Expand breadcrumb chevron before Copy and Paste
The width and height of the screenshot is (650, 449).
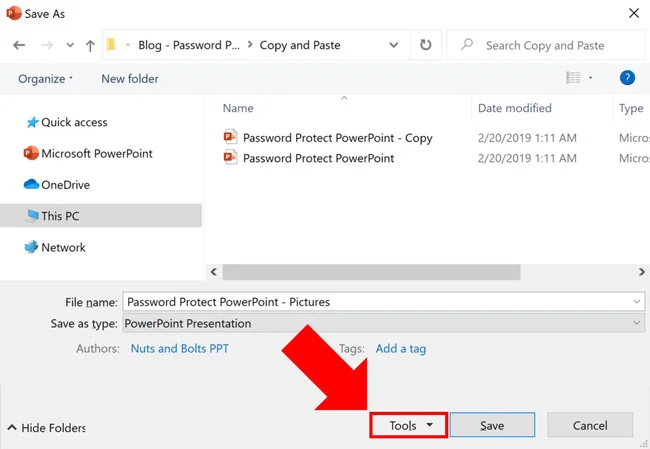[250, 44]
